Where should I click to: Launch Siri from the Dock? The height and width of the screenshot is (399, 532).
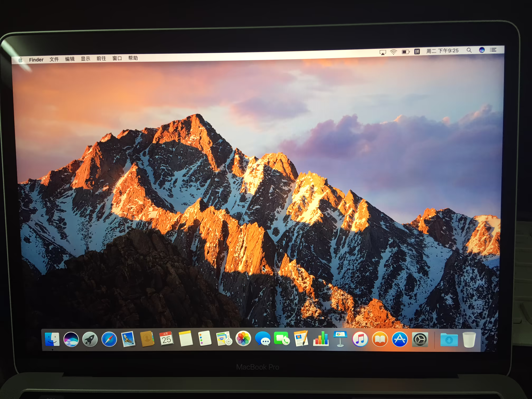(x=71, y=339)
